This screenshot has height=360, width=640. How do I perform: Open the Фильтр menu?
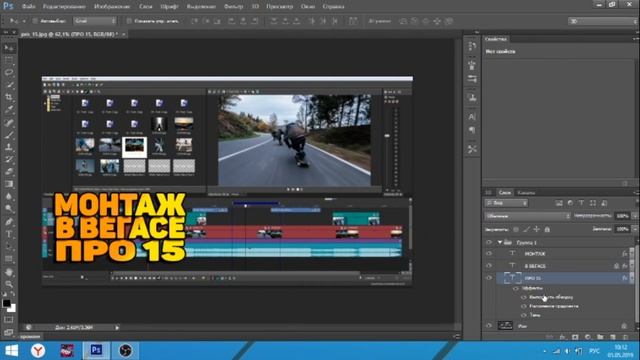tap(233, 7)
